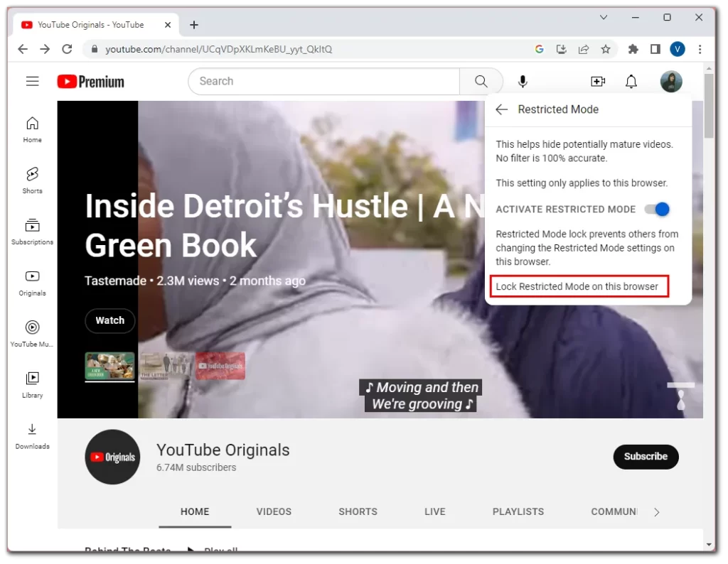Click the Watch button

tap(110, 320)
